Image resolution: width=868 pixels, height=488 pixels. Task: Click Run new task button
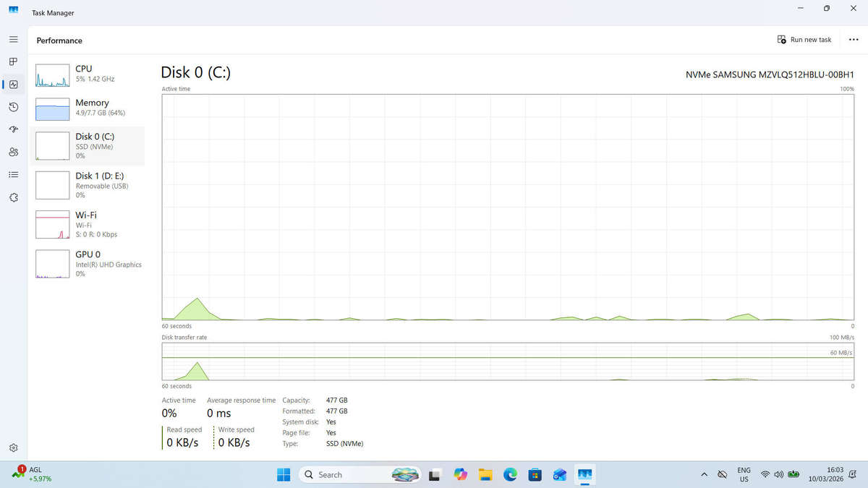tap(804, 40)
